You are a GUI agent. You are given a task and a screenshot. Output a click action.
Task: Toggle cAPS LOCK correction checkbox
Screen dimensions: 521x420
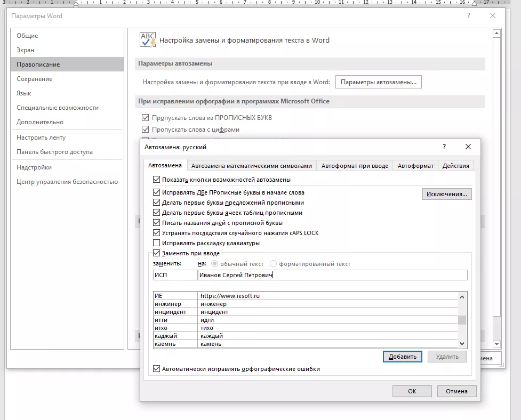coord(156,233)
